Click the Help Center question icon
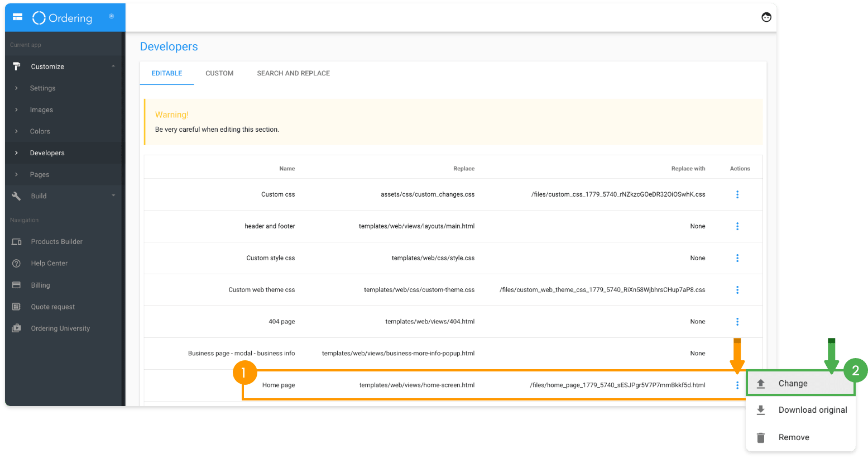868x458 pixels. click(17, 264)
